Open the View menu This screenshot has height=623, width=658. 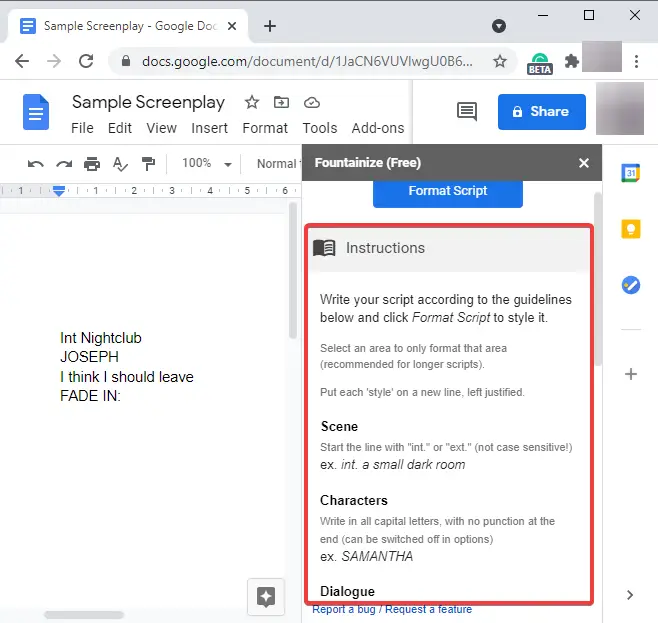tap(162, 128)
